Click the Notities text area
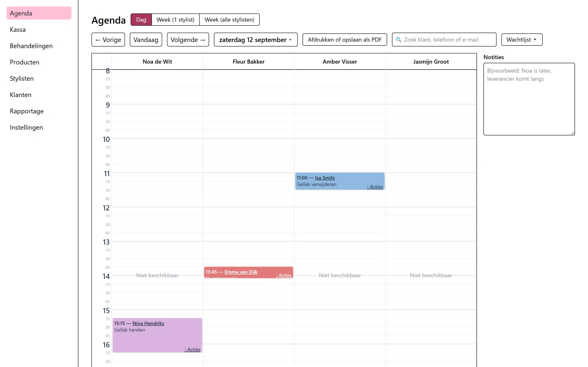Image resolution: width=588 pixels, height=367 pixels. (x=529, y=99)
